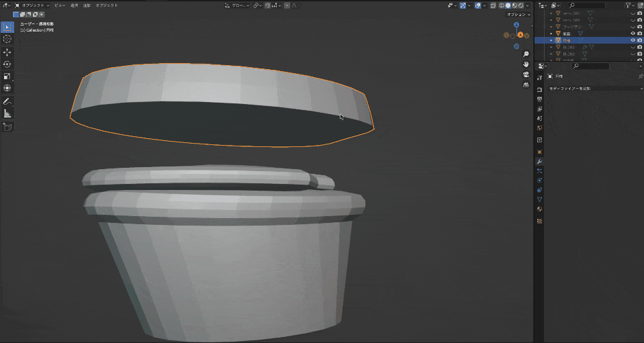Hide 円柱 object using its eye icon
This screenshot has height=343, width=644.
pos(633,40)
